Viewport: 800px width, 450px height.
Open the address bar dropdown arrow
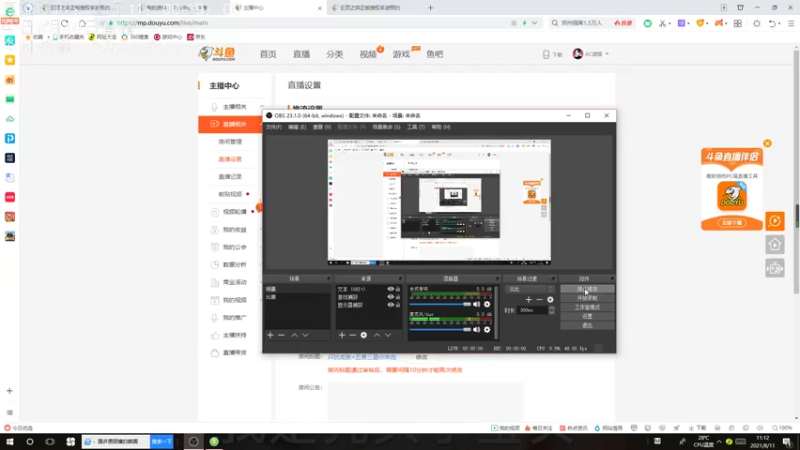pos(534,23)
